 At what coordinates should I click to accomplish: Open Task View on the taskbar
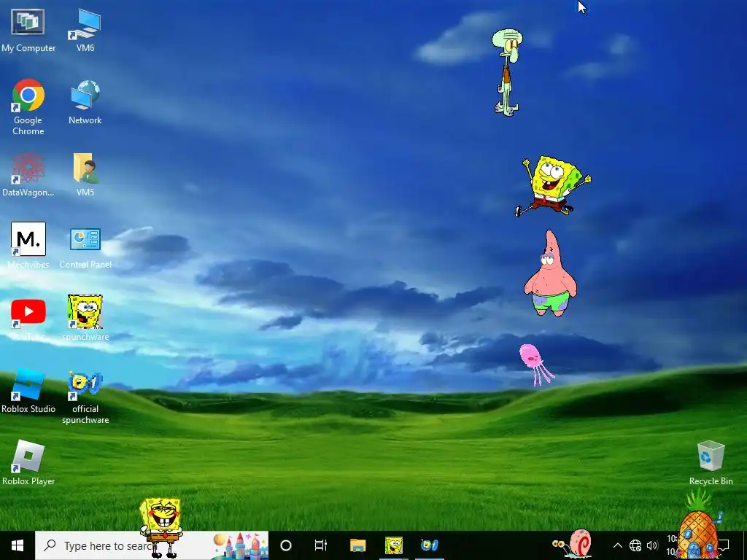(321, 545)
